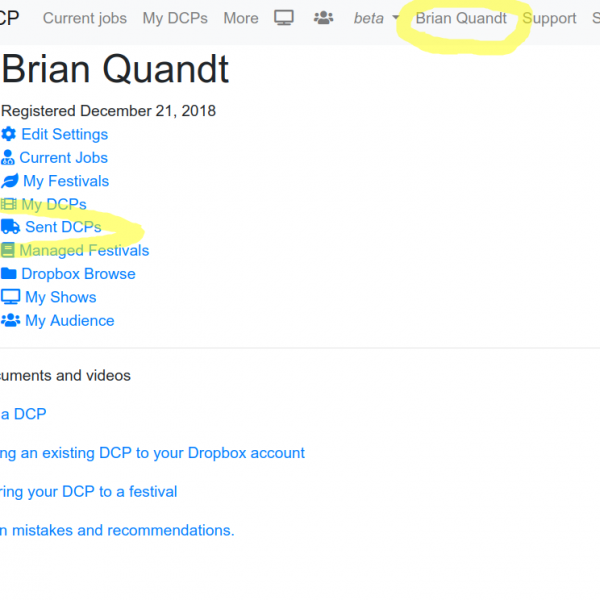Click the audience group icon in navbar
Viewport: 600px width, 600px height.
323,18
